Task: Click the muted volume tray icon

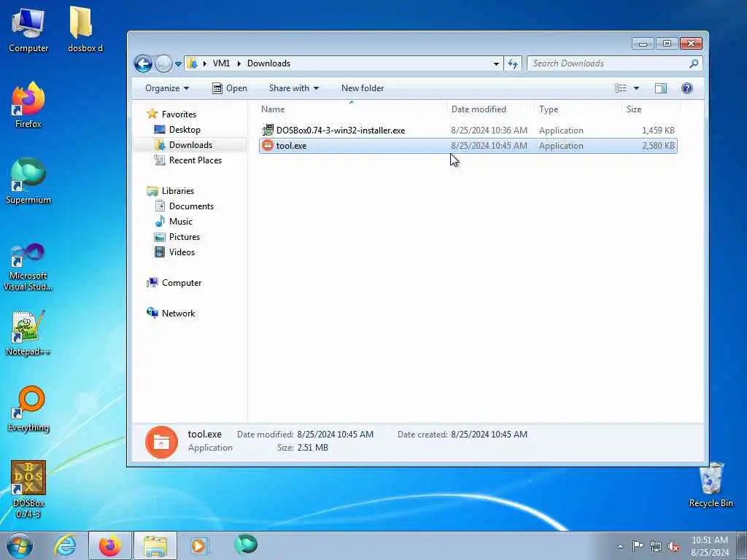Action: (673, 546)
